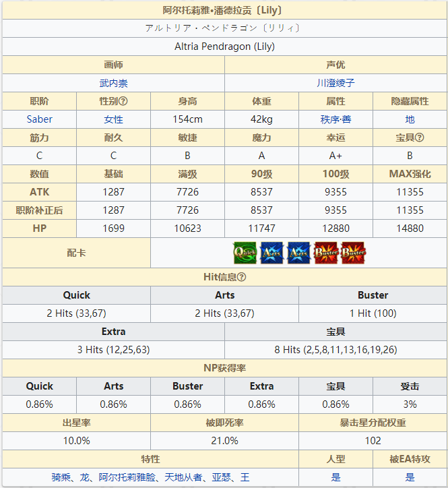Screen dimensions: 448x488
Task: Click the NP获得率 section header
Action: 224,368
